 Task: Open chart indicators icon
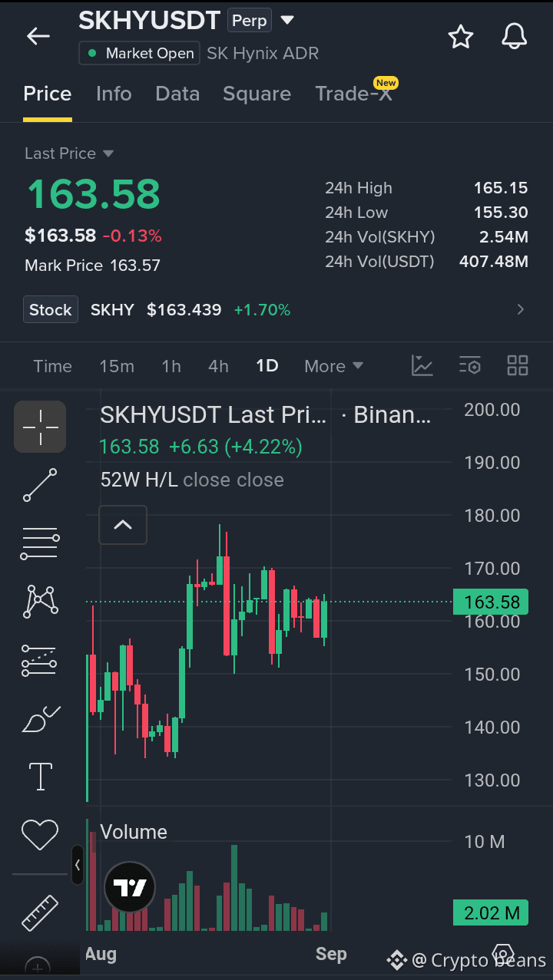pos(422,365)
